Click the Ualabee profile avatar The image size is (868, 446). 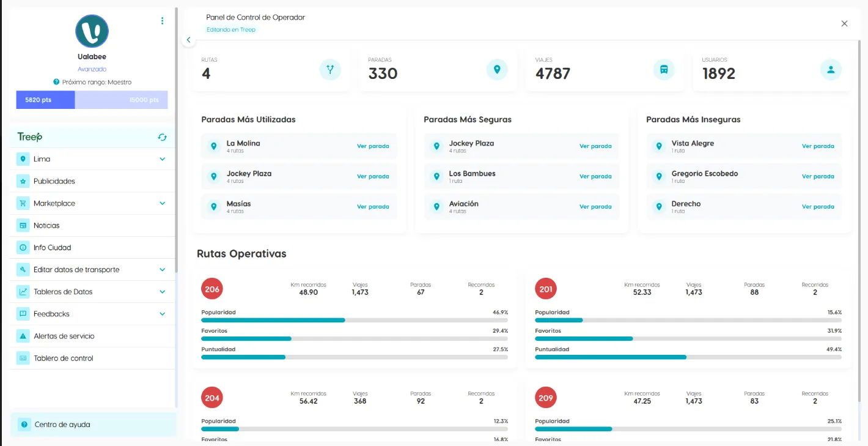pyautogui.click(x=92, y=31)
